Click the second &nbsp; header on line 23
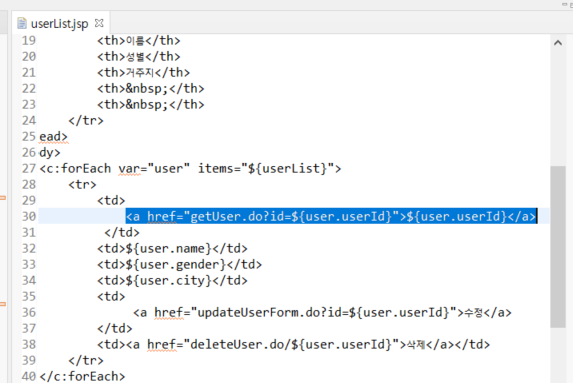Viewport: 573px width, 383px height. [151, 105]
